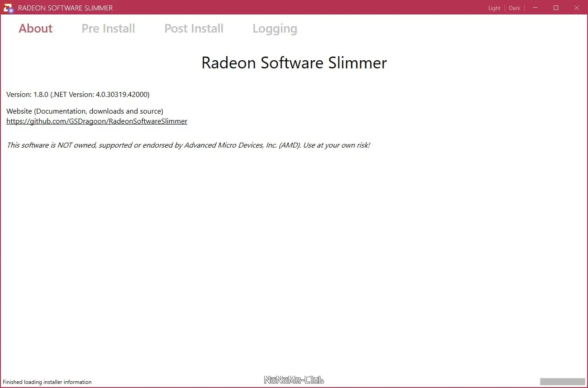The width and height of the screenshot is (588, 388).
Task: Open the GitHub RadeonSoftwareSlimmer link
Action: point(97,121)
